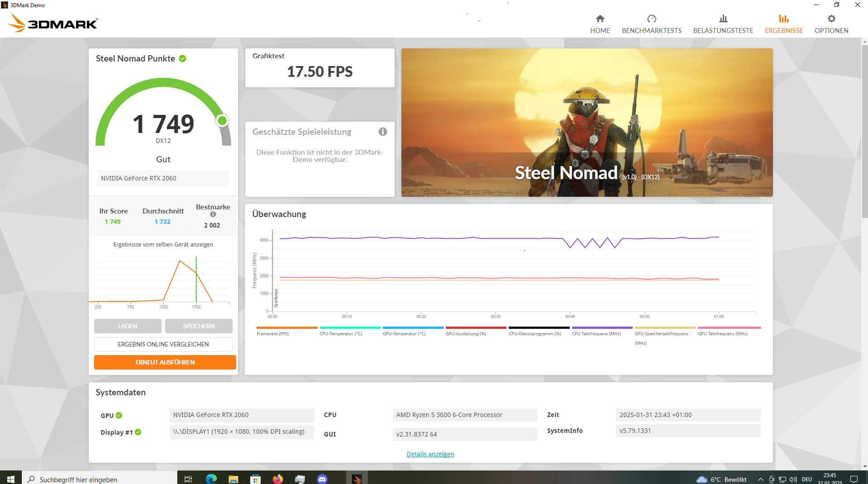Click the taskbar search box
The width and height of the screenshot is (868, 484).
coord(100,479)
